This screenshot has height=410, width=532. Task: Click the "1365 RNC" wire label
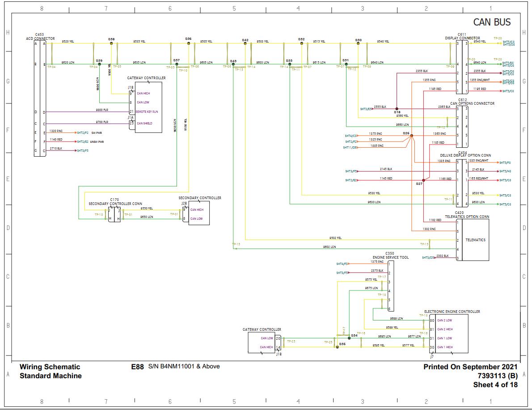439,133
